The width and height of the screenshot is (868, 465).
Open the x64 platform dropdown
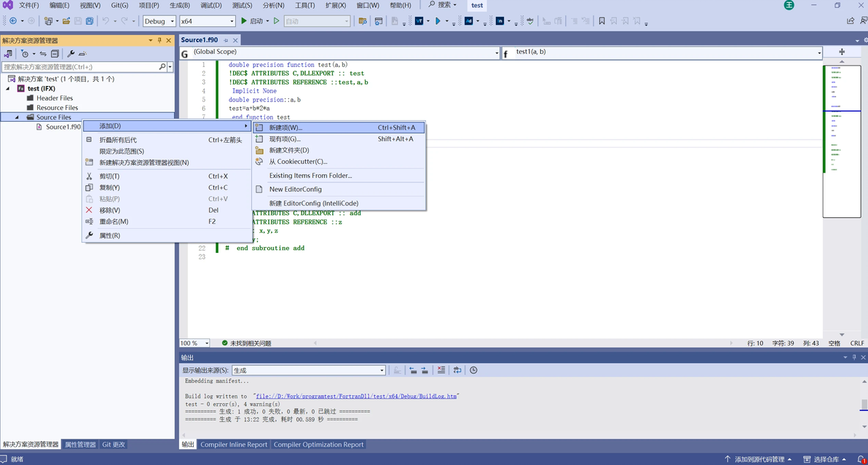pos(207,21)
